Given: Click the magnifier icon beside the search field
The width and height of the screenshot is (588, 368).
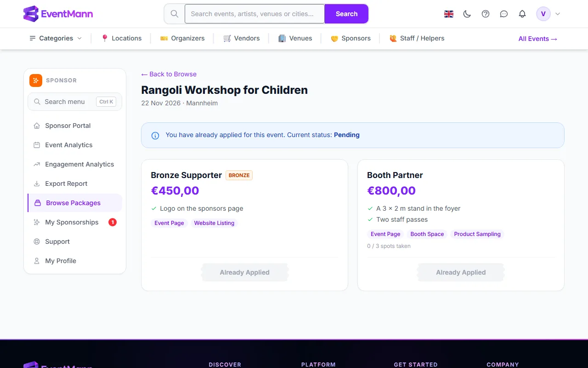Looking at the screenshot, I should point(175,14).
